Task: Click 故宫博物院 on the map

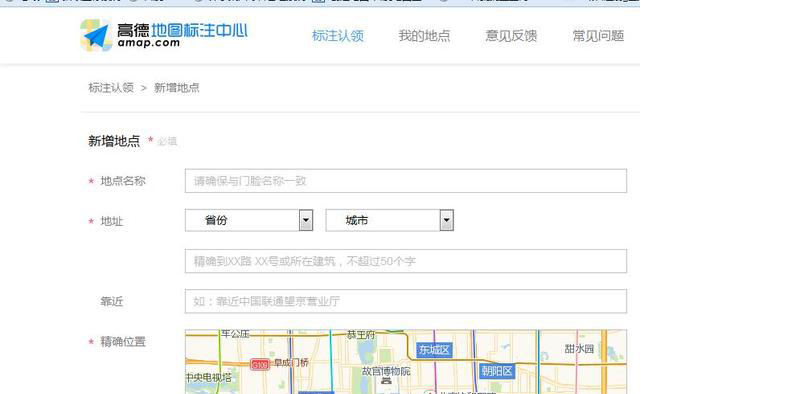Action: point(386,371)
